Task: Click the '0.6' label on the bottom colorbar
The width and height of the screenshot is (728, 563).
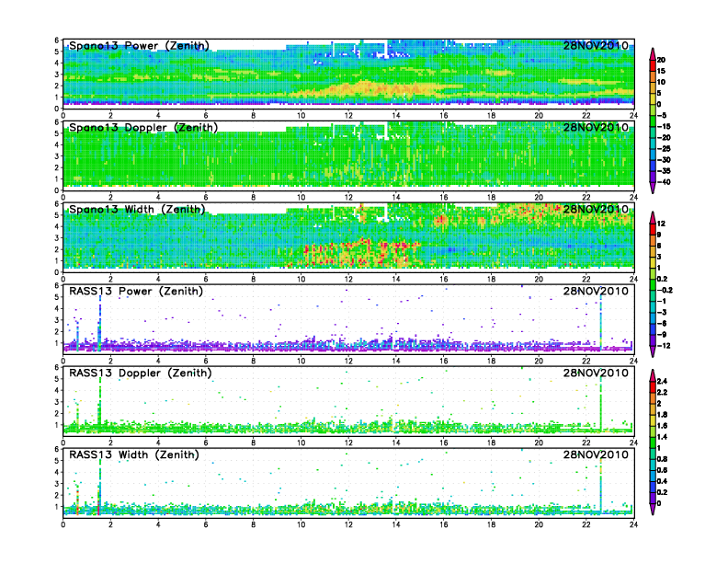Action: [x=662, y=470]
